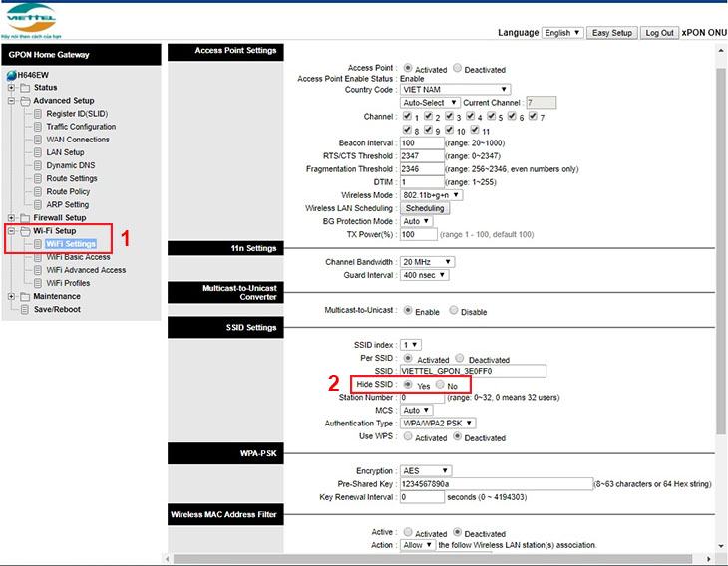This screenshot has width=728, height=566.
Task: Click the WiFi Advanced Access page icon
Action: click(38, 270)
